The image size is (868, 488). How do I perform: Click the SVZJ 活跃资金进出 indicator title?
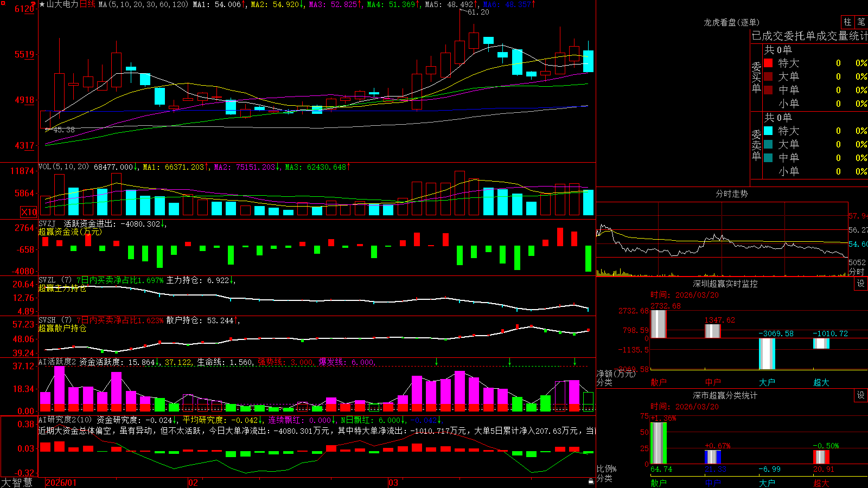[78, 223]
